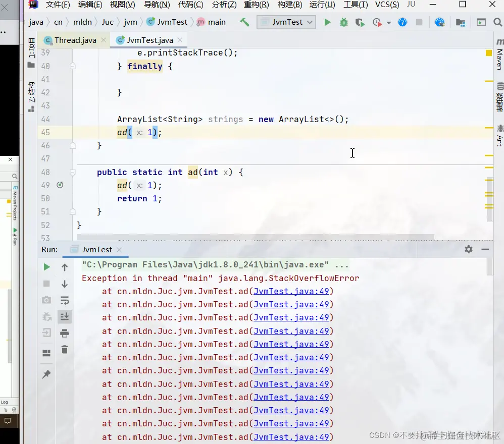Open the 编辑(E) menu
Screen dimensions: 504x444
coord(90,5)
